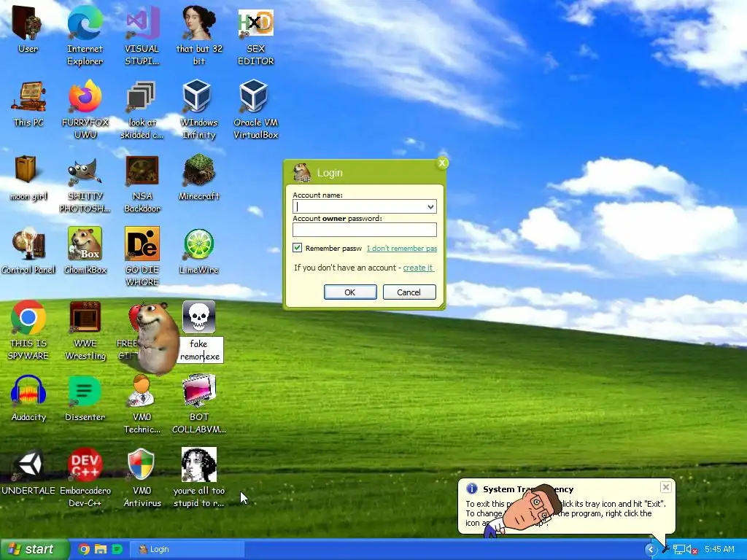Screen dimensions: 747x560
Task: Launch the SHITTY PHOTOSH... GIMP icon
Action: [85, 172]
